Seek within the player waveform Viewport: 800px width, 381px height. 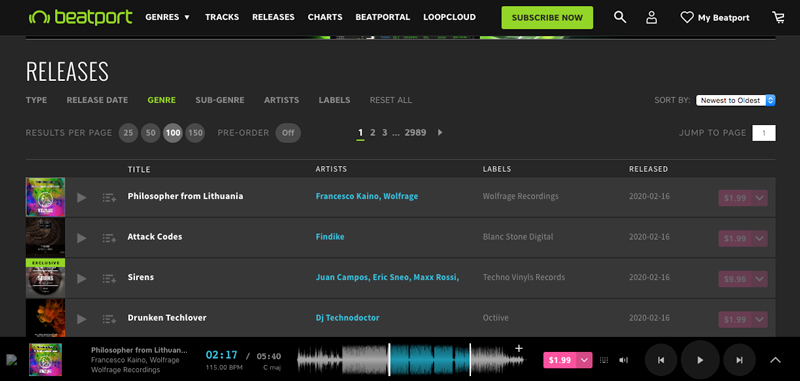coord(411,360)
